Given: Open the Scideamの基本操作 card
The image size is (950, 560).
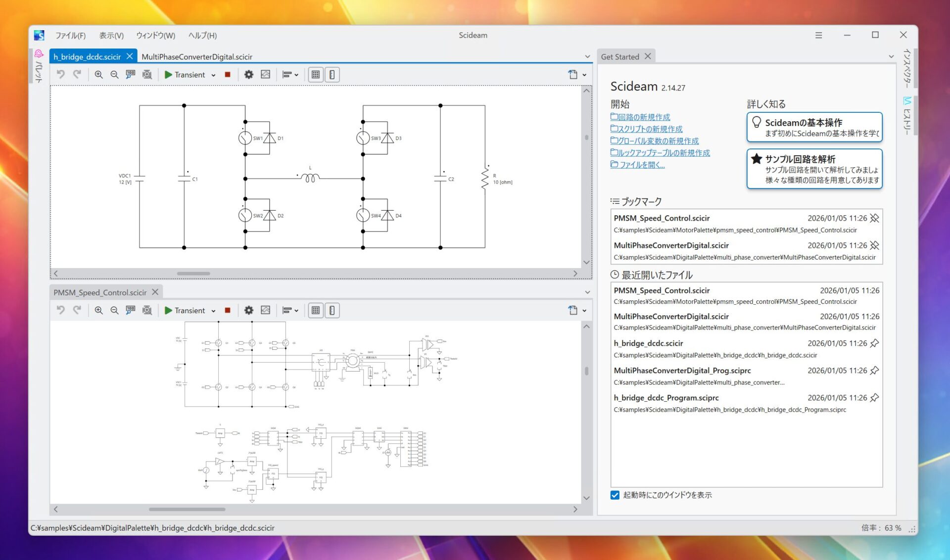Looking at the screenshot, I should pos(814,127).
